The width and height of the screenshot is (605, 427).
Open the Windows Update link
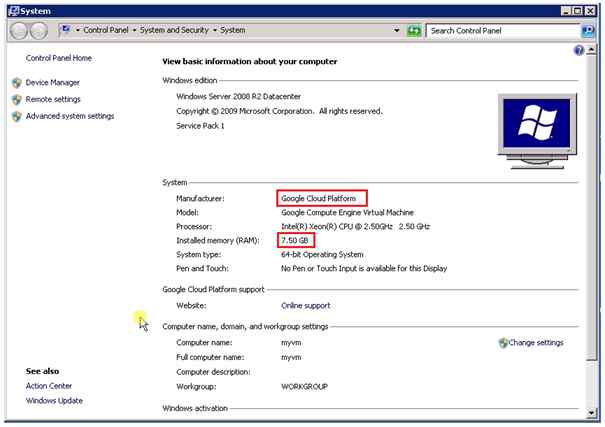[54, 401]
